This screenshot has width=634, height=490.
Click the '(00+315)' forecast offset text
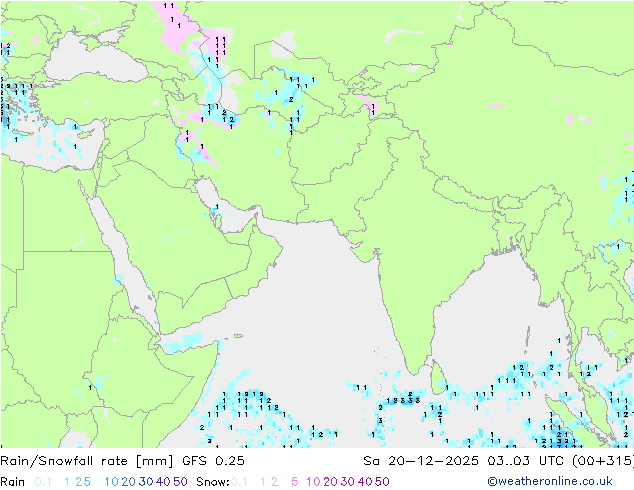[603, 461]
